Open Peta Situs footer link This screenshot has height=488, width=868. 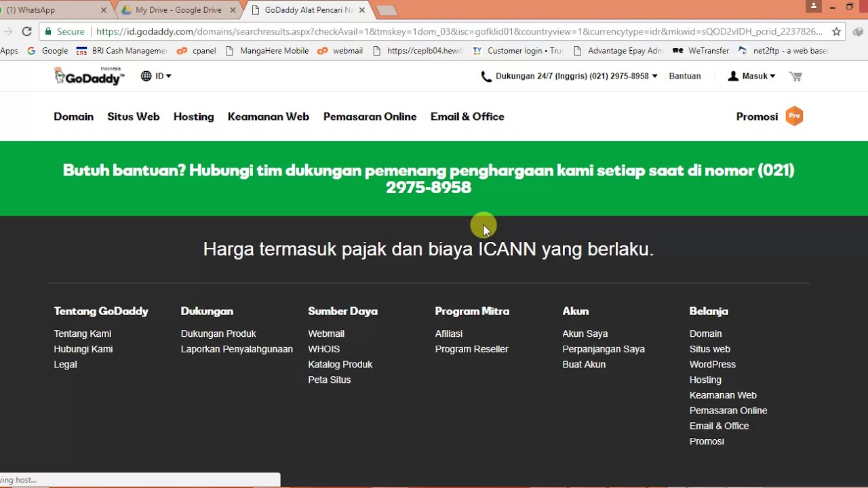330,380
